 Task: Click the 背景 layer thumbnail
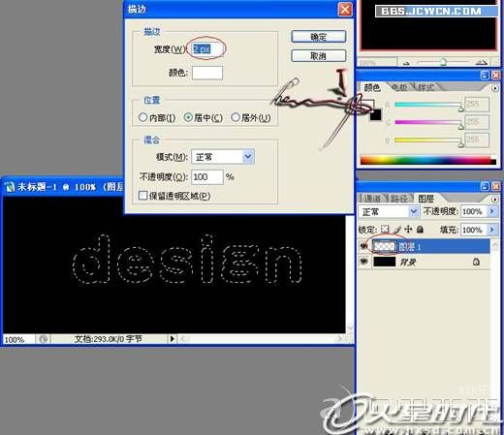[384, 262]
